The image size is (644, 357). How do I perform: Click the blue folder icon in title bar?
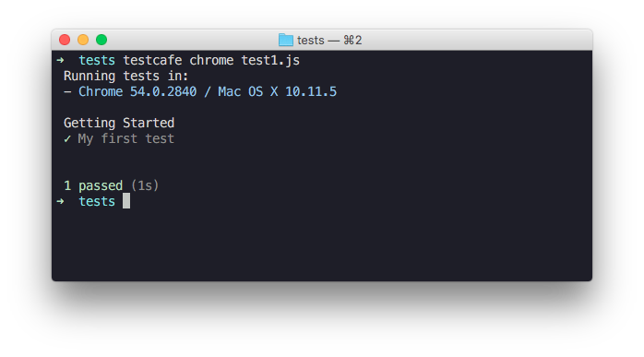tap(286, 40)
